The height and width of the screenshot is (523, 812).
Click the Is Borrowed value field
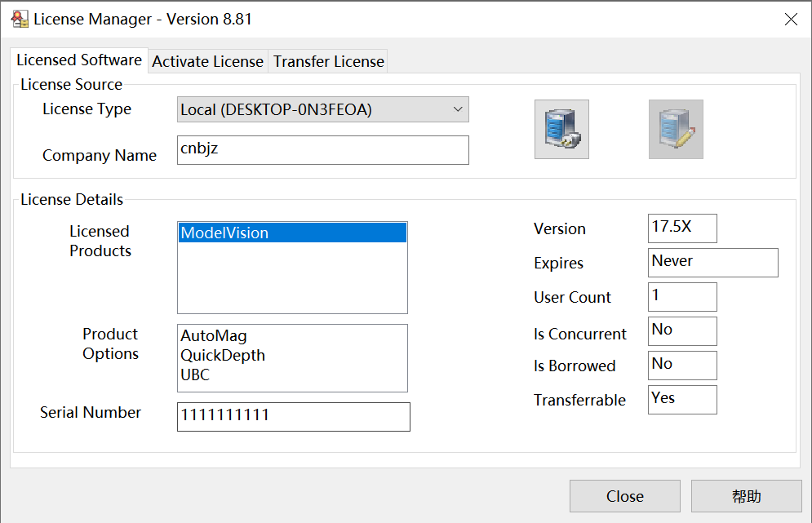(682, 365)
